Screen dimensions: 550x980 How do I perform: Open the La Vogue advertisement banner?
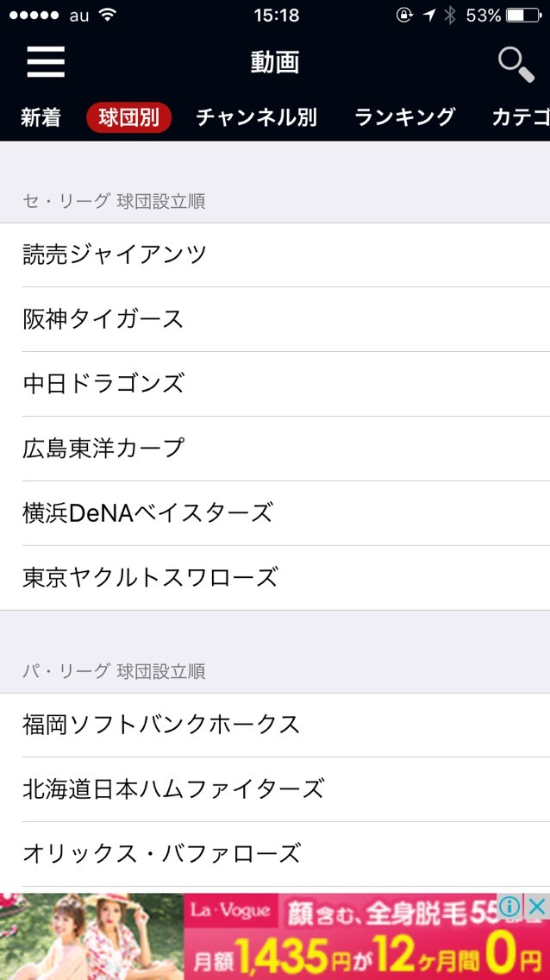259,940
